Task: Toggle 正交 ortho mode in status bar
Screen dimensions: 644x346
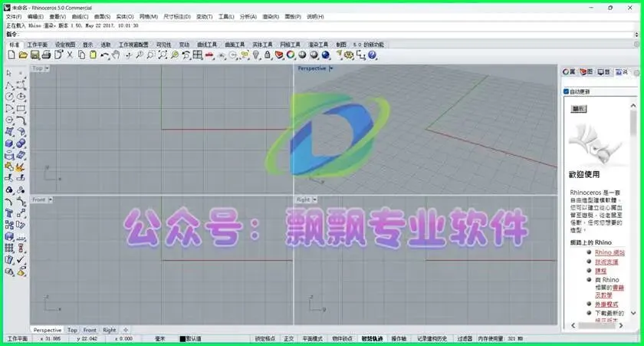Action: coord(289,338)
